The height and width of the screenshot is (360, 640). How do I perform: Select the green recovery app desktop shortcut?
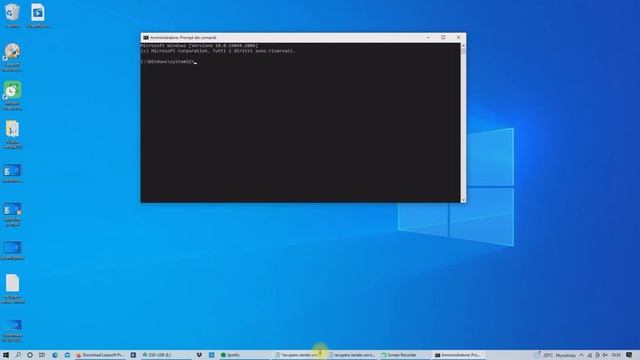(12, 95)
